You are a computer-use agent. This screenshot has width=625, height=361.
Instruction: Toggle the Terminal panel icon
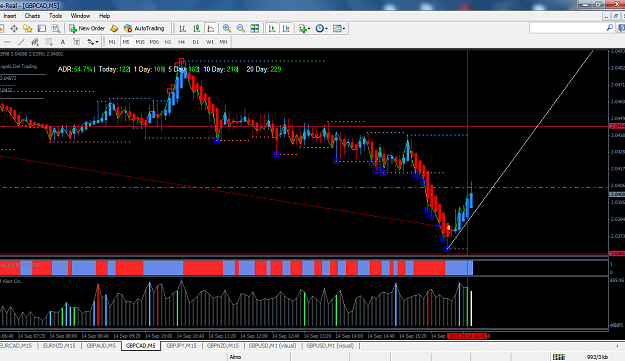pos(42,28)
